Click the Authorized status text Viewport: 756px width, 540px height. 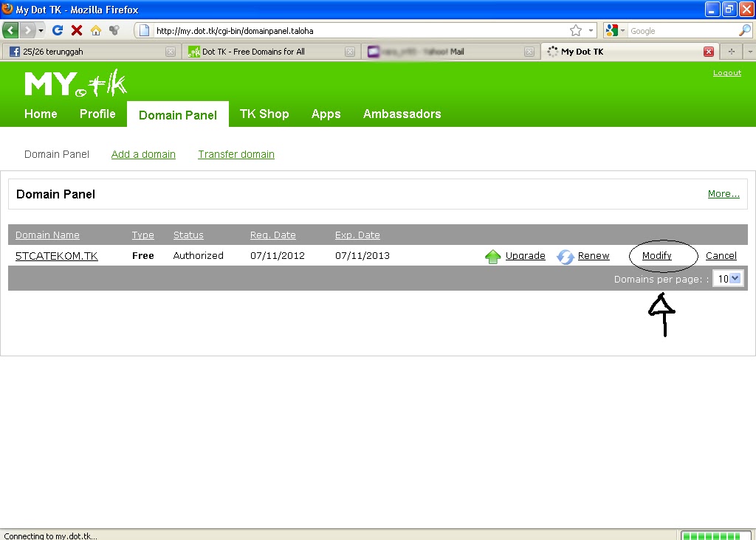coord(198,256)
